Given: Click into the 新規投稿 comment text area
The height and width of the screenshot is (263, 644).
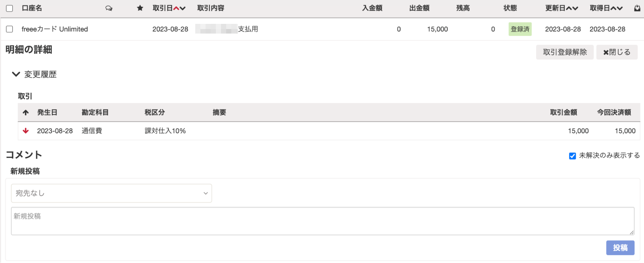Looking at the screenshot, I should pos(323,221).
